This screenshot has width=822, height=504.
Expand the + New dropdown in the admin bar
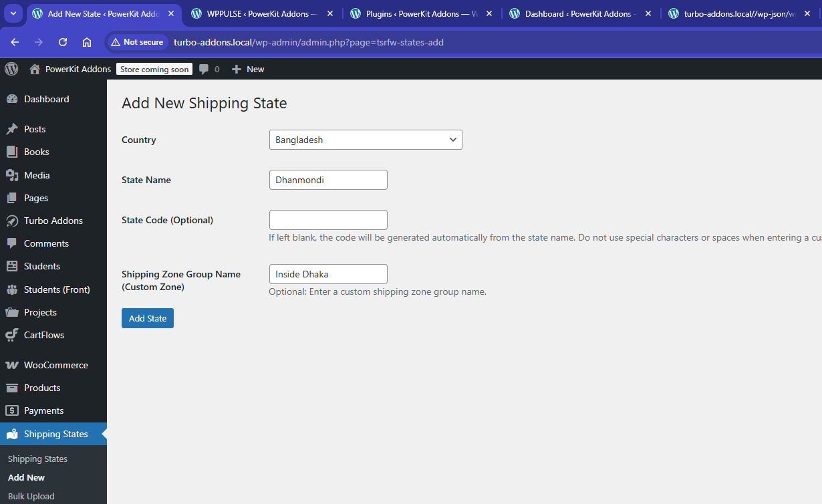(x=247, y=69)
